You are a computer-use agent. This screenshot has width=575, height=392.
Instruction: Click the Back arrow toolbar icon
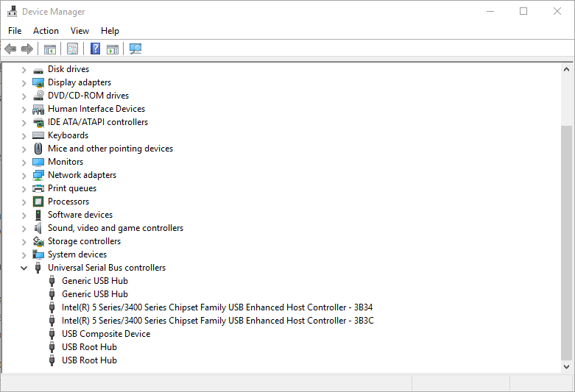pyautogui.click(x=10, y=49)
